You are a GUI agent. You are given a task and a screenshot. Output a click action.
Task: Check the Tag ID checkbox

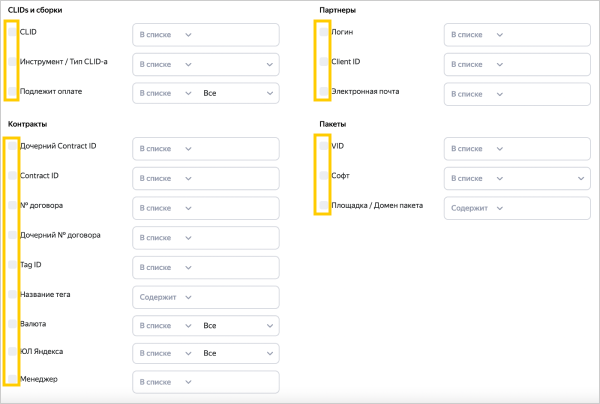tap(12, 264)
